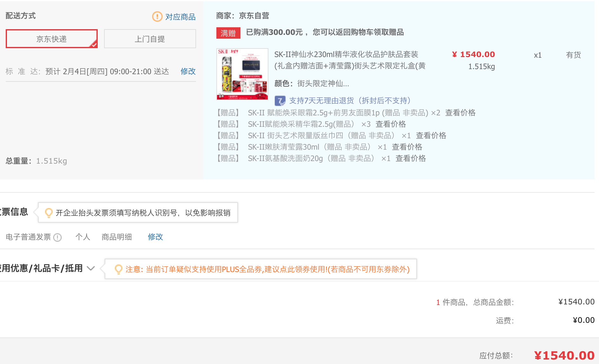
Task: Click the 配送方式 section heading
Action: (x=21, y=16)
